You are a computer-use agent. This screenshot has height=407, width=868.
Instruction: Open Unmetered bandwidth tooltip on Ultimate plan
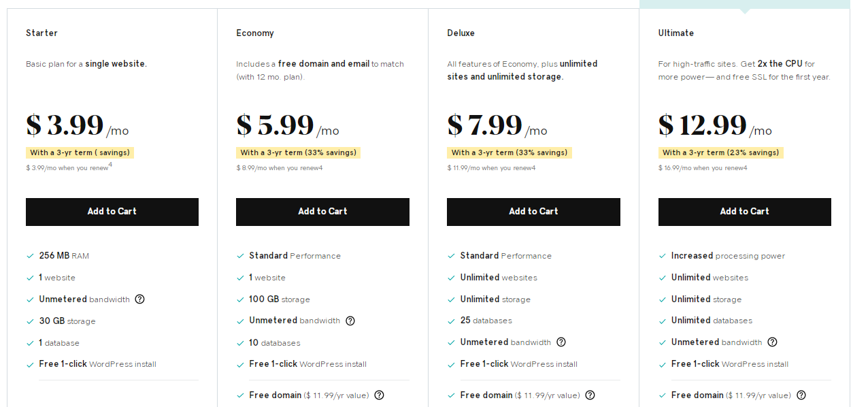coord(771,342)
